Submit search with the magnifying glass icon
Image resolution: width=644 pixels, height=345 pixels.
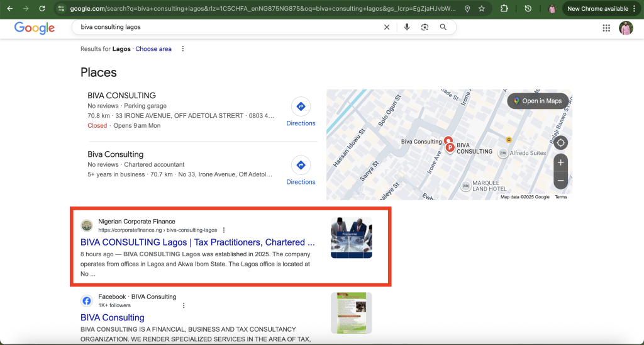443,27
